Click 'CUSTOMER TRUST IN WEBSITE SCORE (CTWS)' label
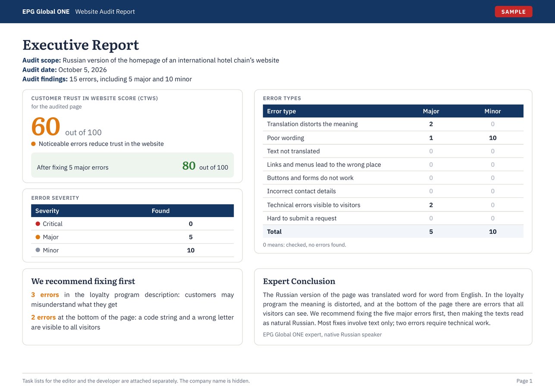 (x=94, y=98)
